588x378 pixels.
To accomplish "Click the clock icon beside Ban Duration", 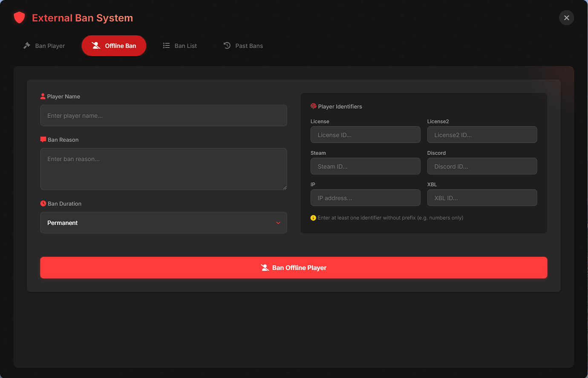I will click(x=43, y=203).
